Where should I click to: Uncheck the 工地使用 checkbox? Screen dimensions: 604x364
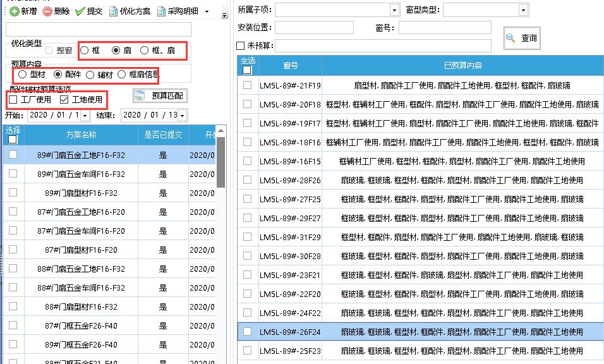tap(64, 100)
